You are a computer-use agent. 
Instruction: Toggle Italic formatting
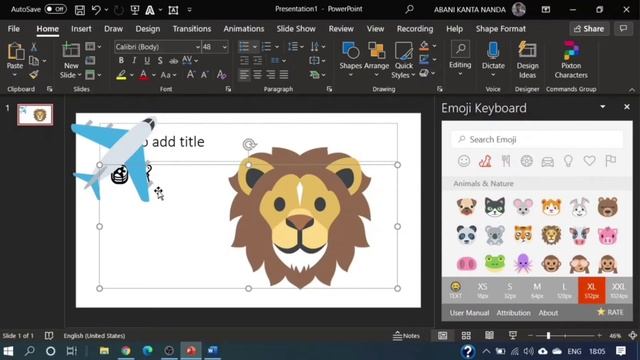134,60
